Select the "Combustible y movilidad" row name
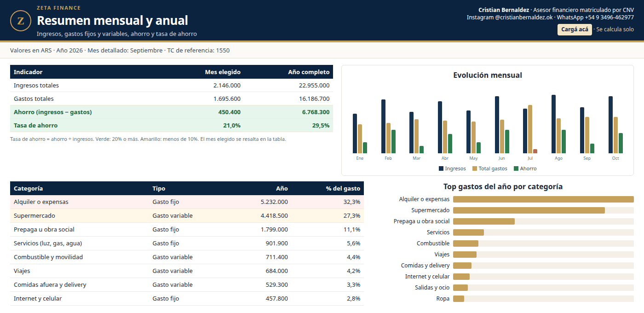Image resolution: width=644 pixels, height=313 pixels. (x=48, y=257)
